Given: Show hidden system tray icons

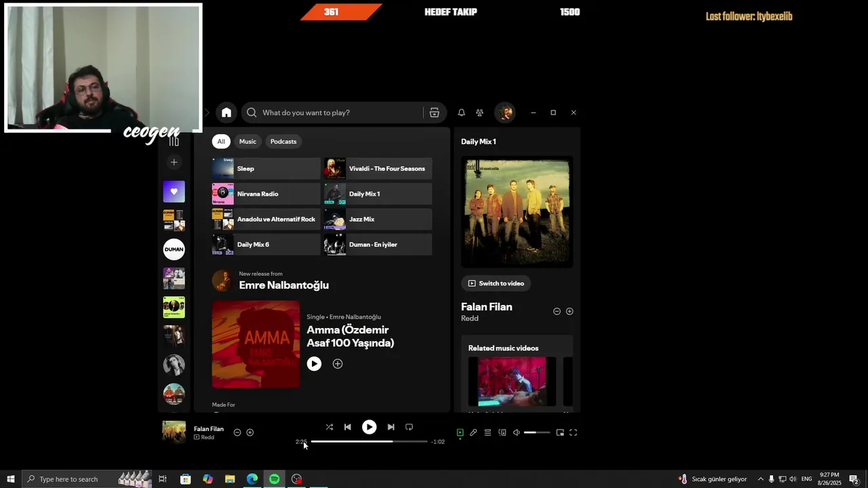Looking at the screenshot, I should tap(760, 479).
